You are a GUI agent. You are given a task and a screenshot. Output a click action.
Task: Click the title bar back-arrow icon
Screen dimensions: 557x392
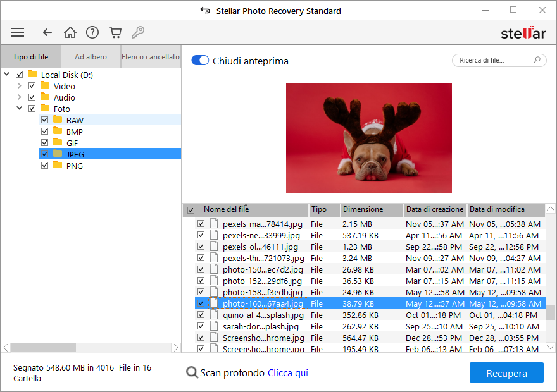tap(205, 11)
